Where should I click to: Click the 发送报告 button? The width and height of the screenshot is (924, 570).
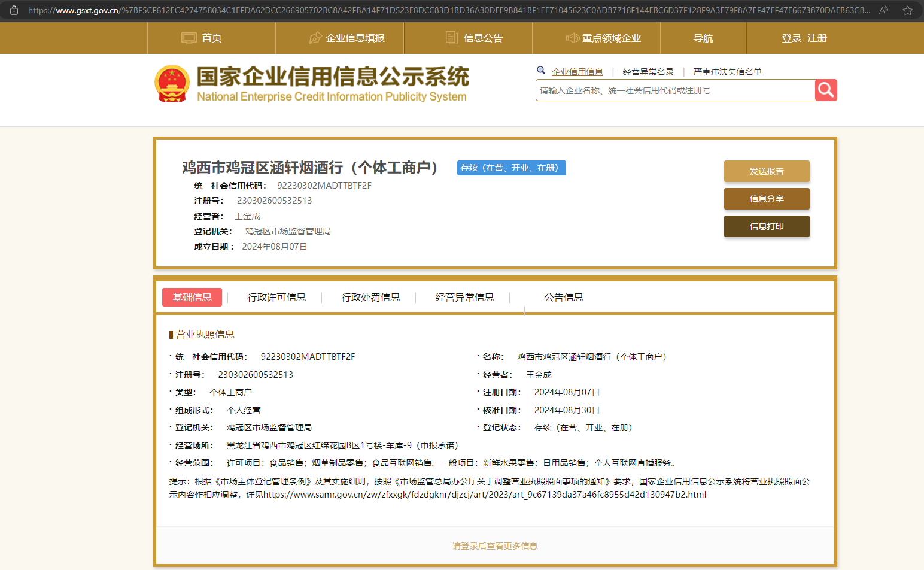tap(767, 171)
